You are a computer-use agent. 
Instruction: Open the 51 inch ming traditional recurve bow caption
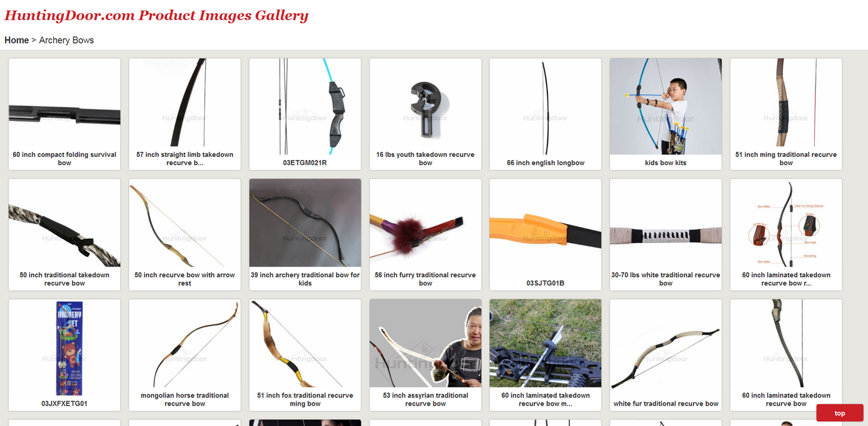pos(786,159)
